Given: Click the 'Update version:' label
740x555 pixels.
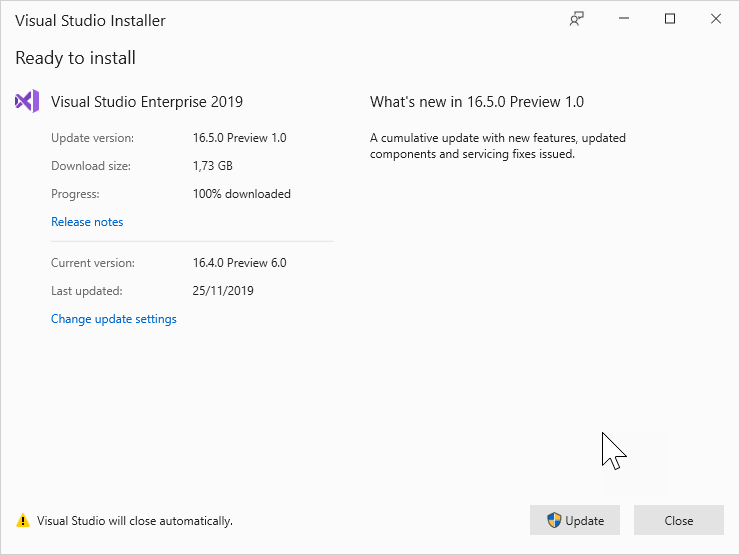Looking at the screenshot, I should click(x=92, y=138).
